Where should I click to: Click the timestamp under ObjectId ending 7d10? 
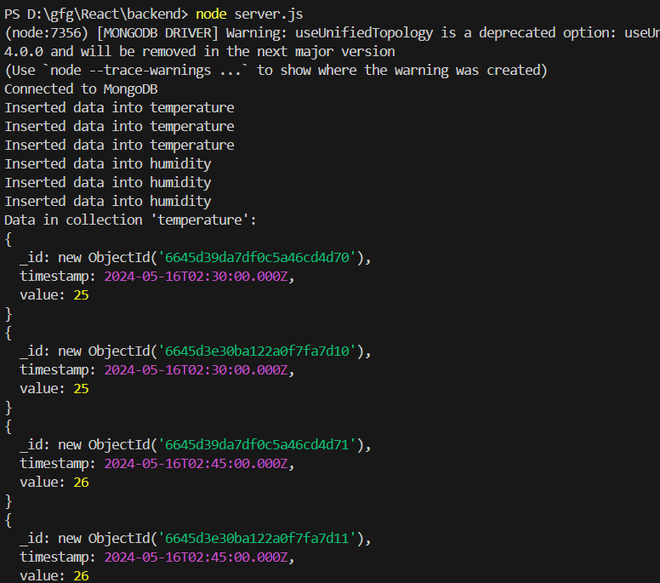click(x=196, y=370)
